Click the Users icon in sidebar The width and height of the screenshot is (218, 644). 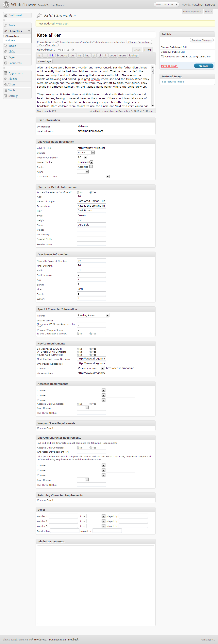(x=6, y=84)
